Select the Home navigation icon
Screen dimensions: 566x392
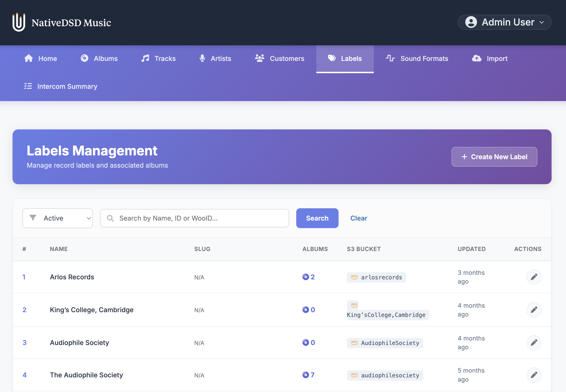click(29, 59)
